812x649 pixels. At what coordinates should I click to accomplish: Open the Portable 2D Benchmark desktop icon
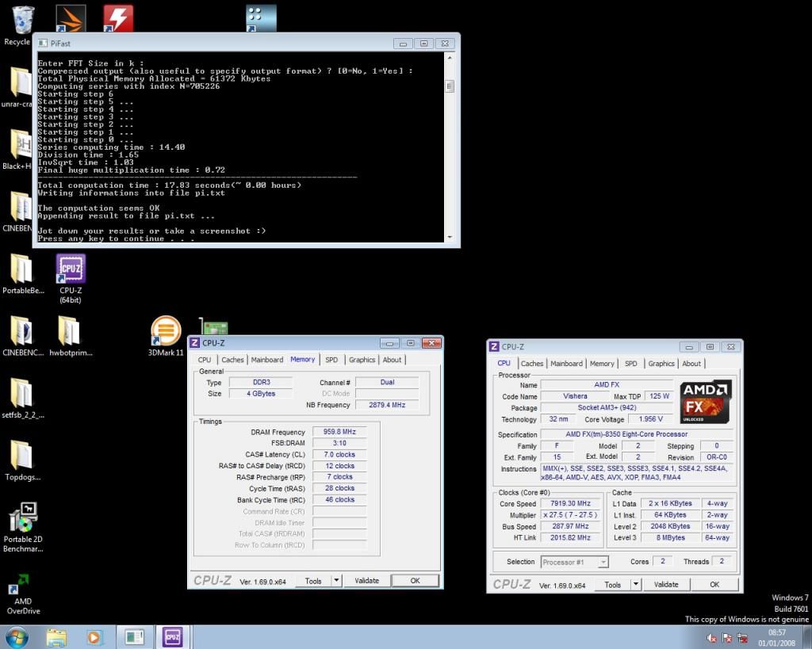[23, 517]
